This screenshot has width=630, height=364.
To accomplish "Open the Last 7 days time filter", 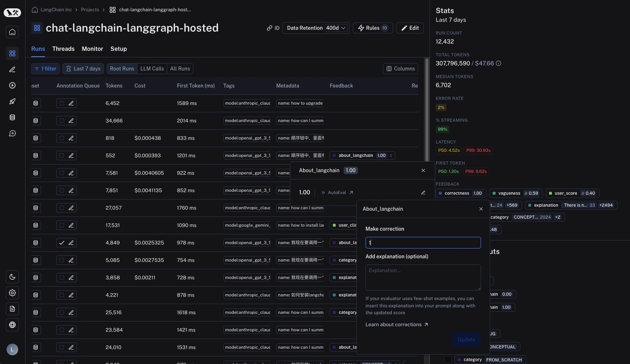I will click(x=83, y=69).
